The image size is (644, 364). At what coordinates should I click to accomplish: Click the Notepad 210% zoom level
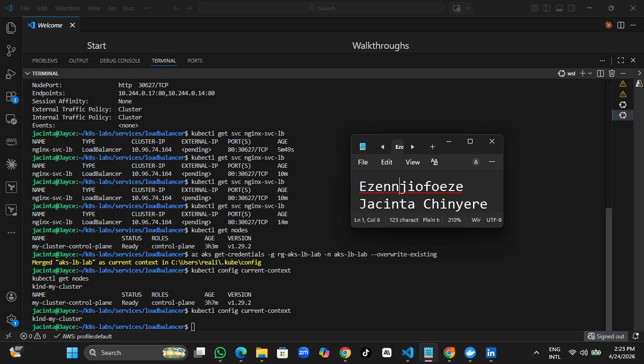click(455, 220)
